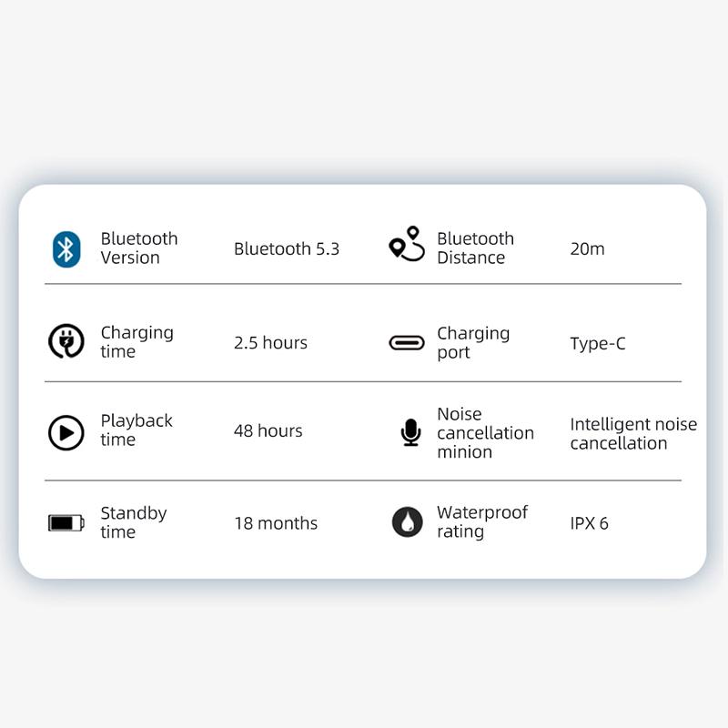Click the noise cancellation microphone icon
This screenshot has height=728, width=728.
pyautogui.click(x=411, y=432)
